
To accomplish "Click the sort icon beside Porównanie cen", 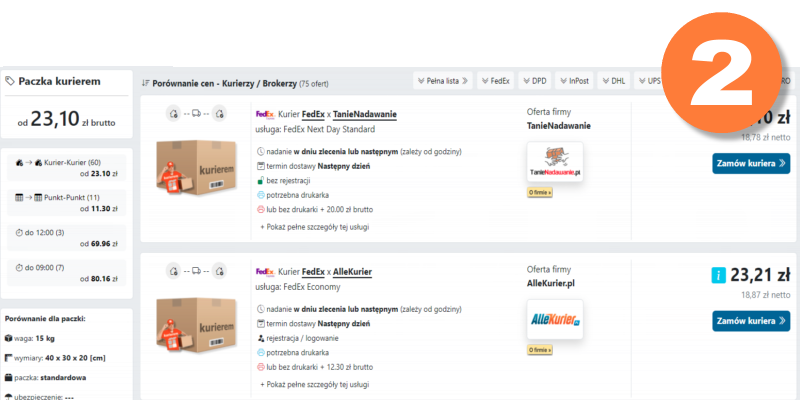I will click(x=146, y=82).
